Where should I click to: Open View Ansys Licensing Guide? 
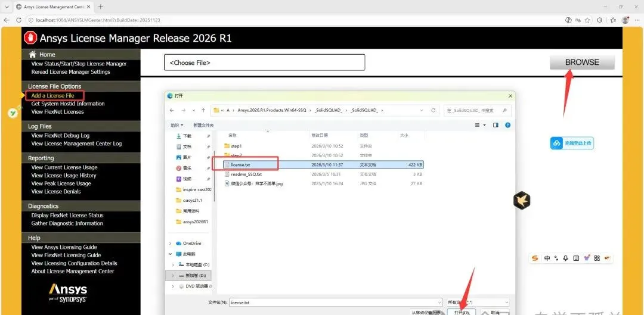64,247
